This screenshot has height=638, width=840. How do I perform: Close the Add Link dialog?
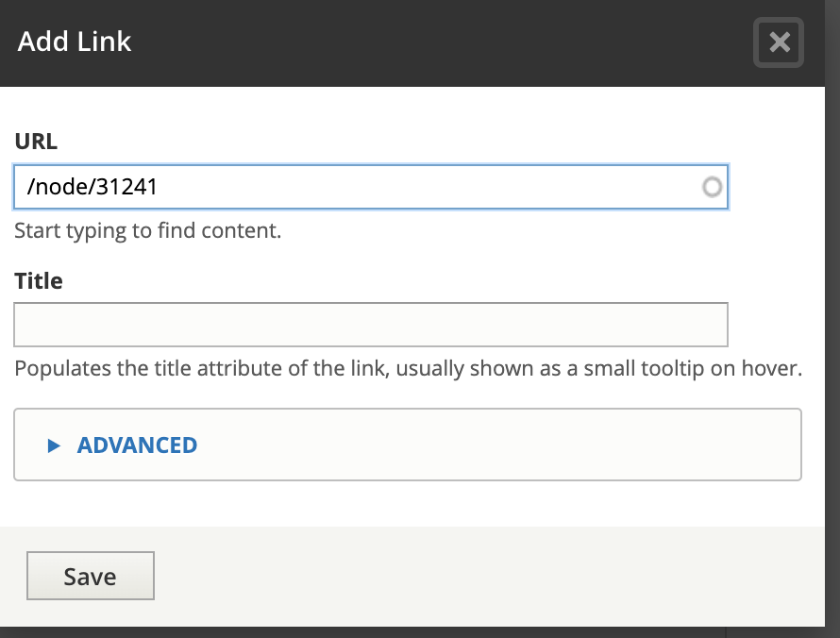(x=779, y=42)
